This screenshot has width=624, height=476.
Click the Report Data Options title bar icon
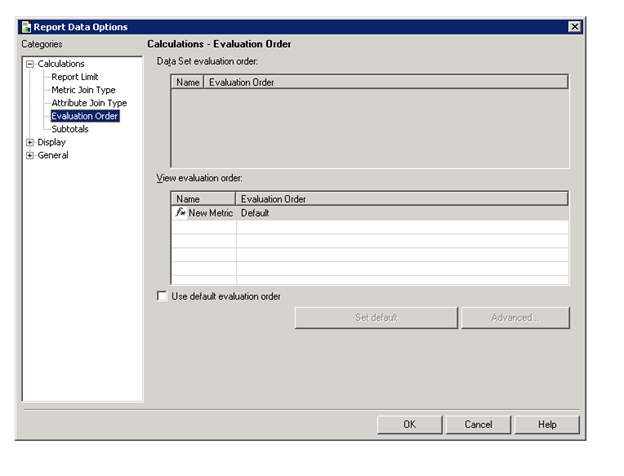pos(26,27)
